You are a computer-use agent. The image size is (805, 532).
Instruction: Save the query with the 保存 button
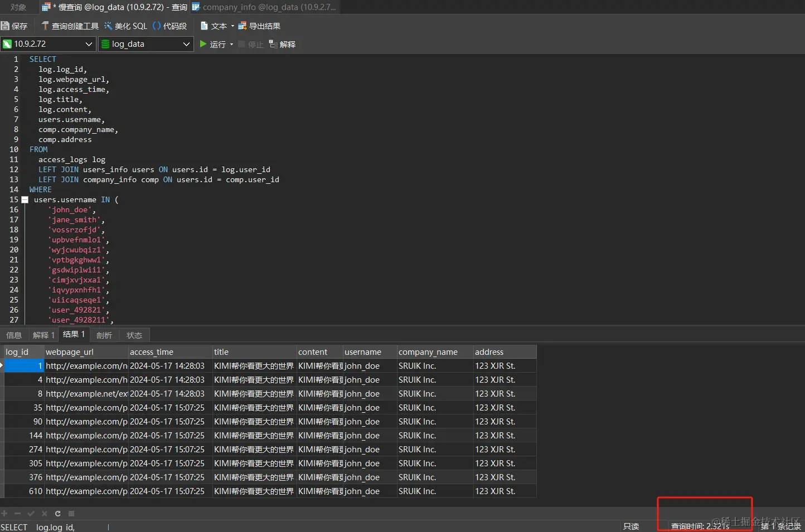click(14, 26)
